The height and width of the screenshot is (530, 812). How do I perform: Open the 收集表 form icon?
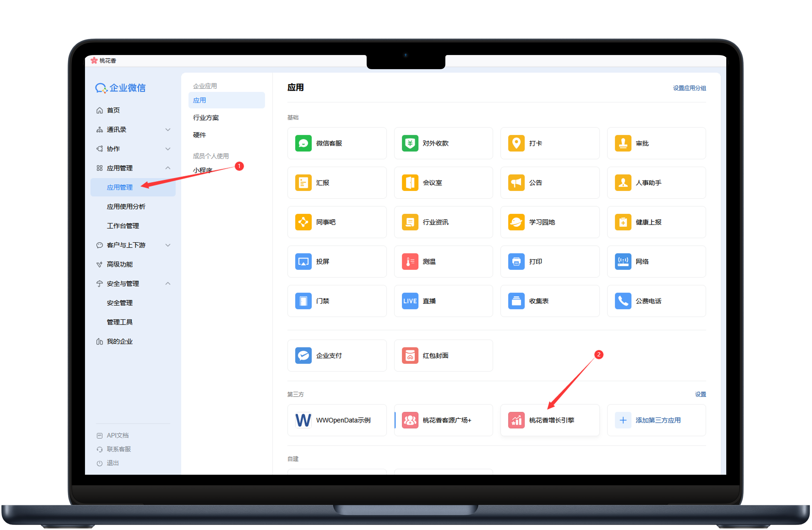516,301
